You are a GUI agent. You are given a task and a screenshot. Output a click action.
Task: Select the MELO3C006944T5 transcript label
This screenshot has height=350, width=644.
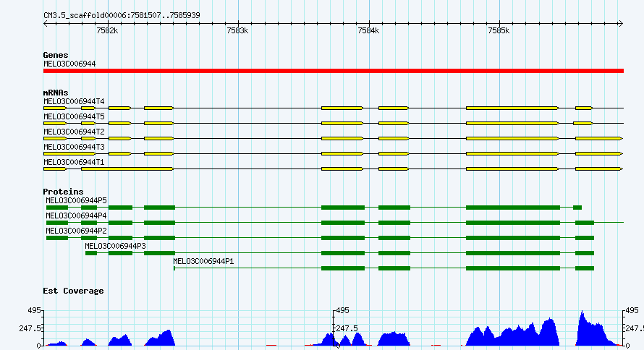click(x=74, y=116)
